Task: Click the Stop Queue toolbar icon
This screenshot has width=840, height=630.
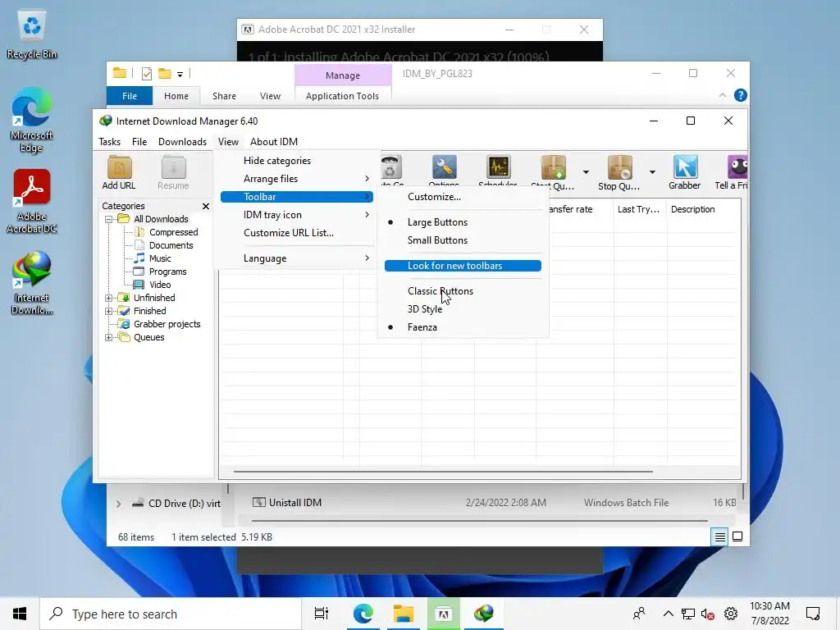Action: click(x=619, y=172)
